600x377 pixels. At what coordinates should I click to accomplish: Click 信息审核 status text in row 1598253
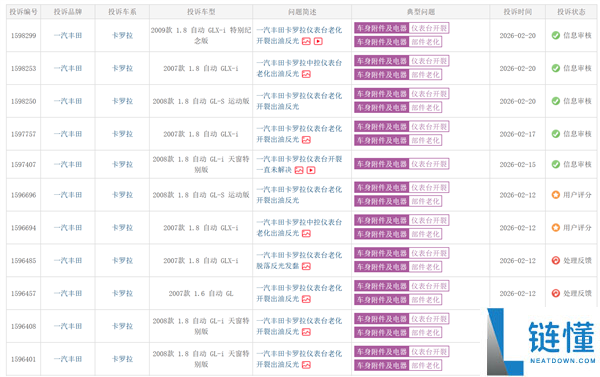[577, 69]
